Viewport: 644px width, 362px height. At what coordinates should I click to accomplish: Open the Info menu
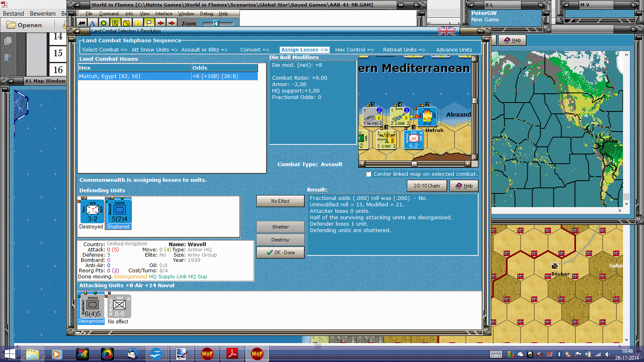coord(129,14)
